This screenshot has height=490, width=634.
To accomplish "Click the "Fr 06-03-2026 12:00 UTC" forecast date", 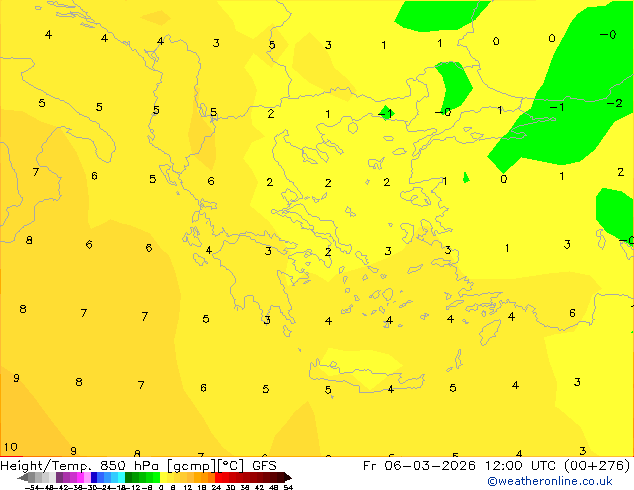I will pos(461,466).
